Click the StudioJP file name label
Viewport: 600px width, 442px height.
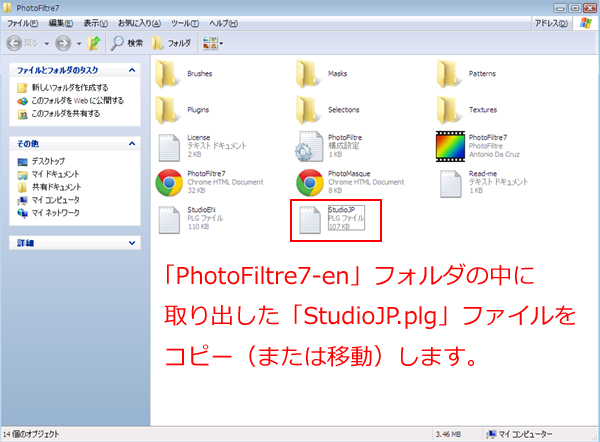click(x=342, y=210)
